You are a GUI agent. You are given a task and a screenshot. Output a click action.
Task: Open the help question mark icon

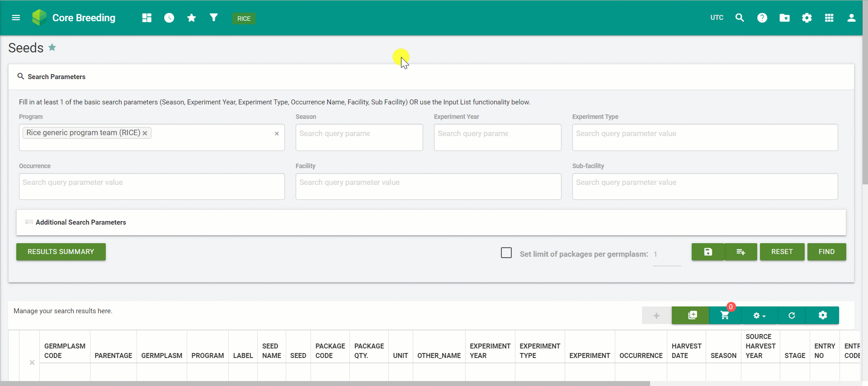[762, 18]
